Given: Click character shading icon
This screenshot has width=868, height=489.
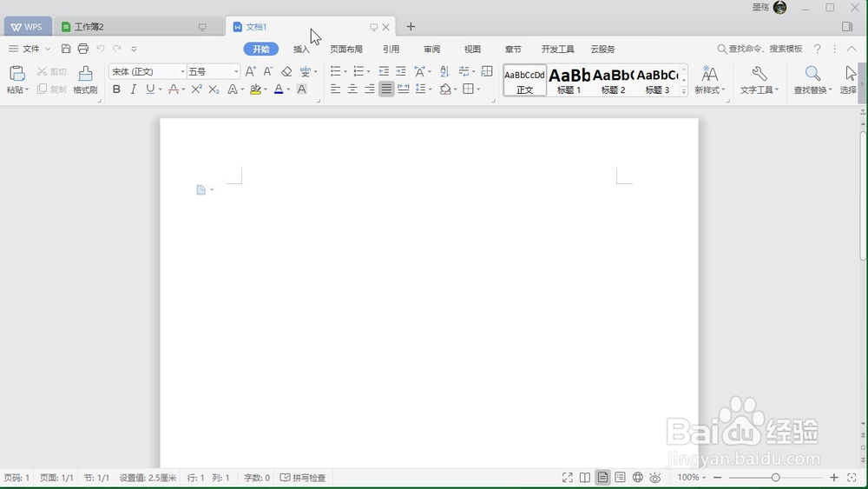Looking at the screenshot, I should click(x=302, y=89).
